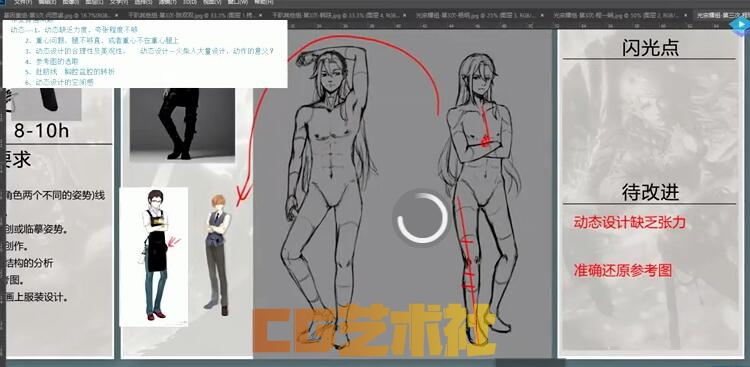Click the apron barista reference image
This screenshot has height=367, width=750.
click(x=154, y=256)
